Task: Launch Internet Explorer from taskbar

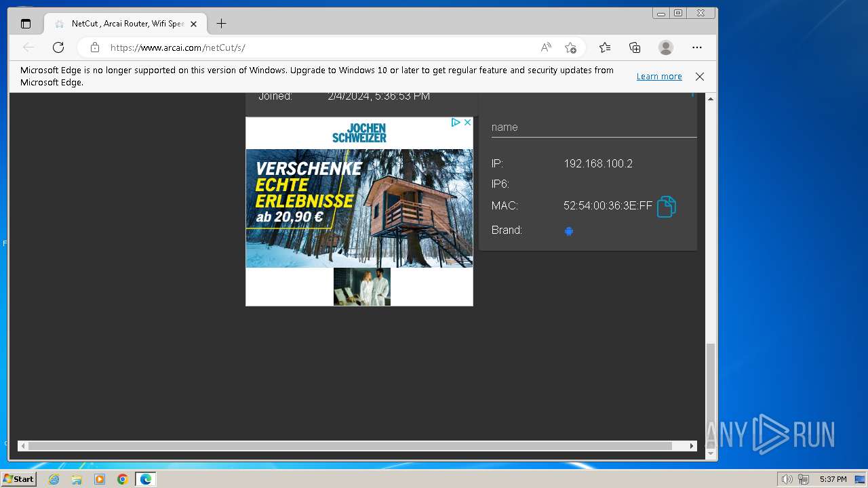Action: pos(54,479)
